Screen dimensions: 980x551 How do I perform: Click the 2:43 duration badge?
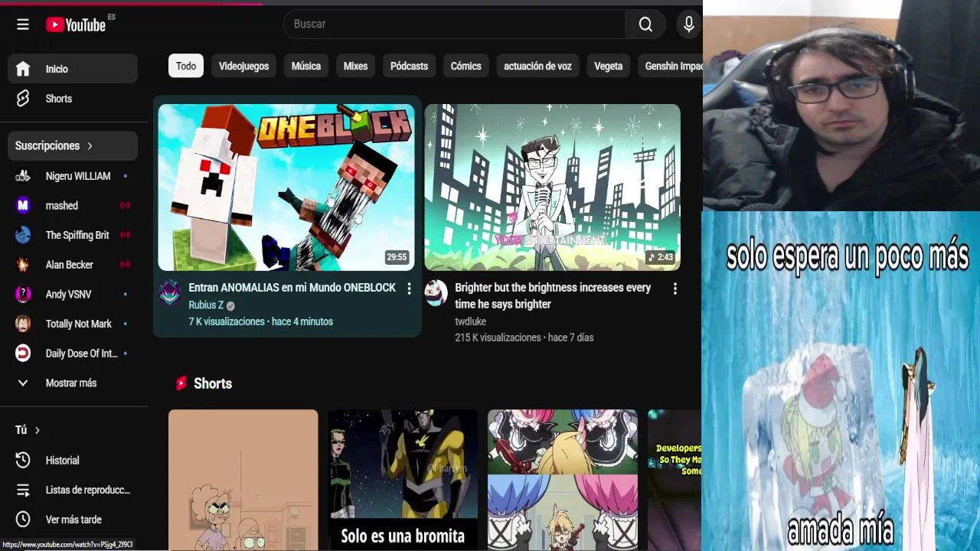point(660,257)
